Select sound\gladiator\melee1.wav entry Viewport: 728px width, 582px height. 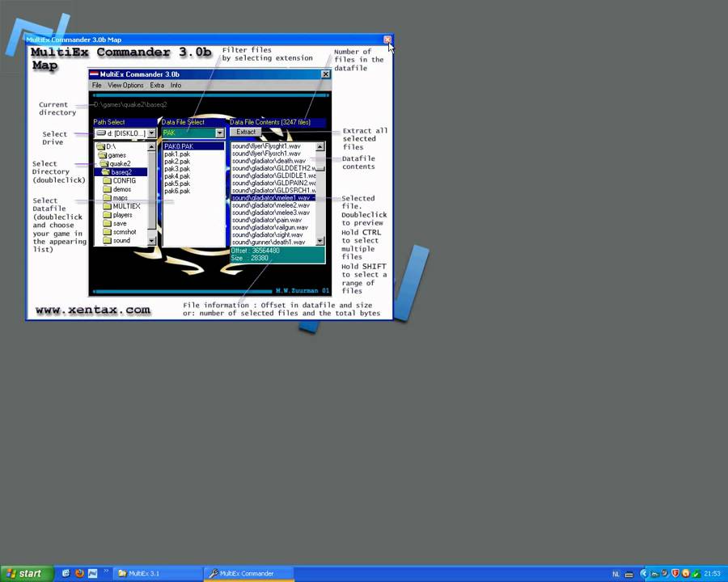click(x=273, y=198)
